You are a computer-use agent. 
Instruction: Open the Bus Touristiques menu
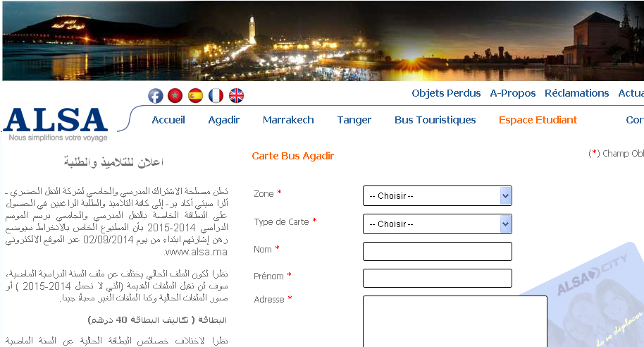click(x=435, y=120)
